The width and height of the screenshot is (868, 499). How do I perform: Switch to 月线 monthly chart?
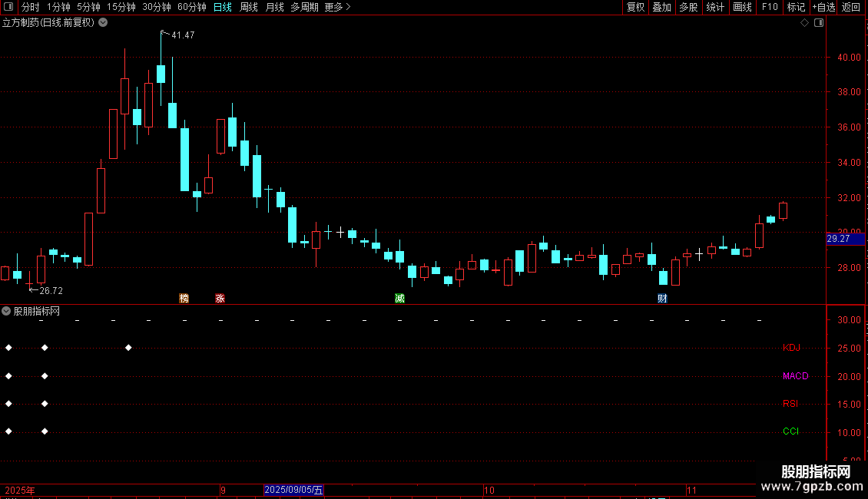[274, 7]
